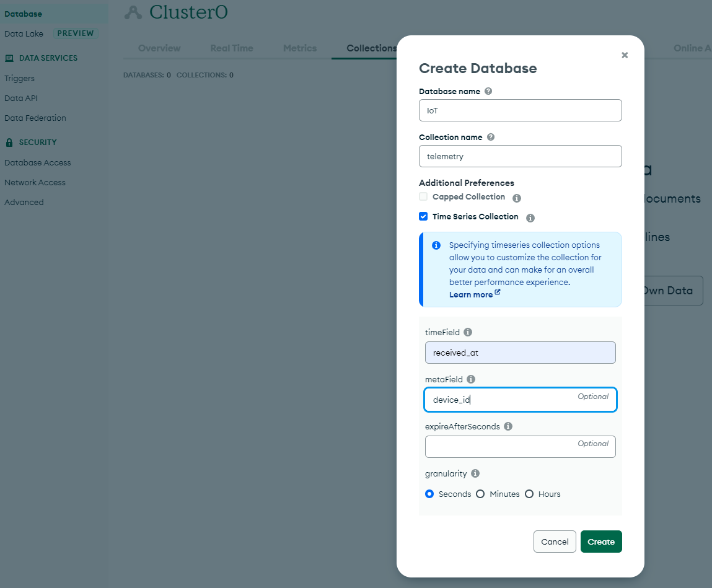This screenshot has height=588, width=712.
Task: Enable the Capped Collection checkbox
Action: (423, 196)
